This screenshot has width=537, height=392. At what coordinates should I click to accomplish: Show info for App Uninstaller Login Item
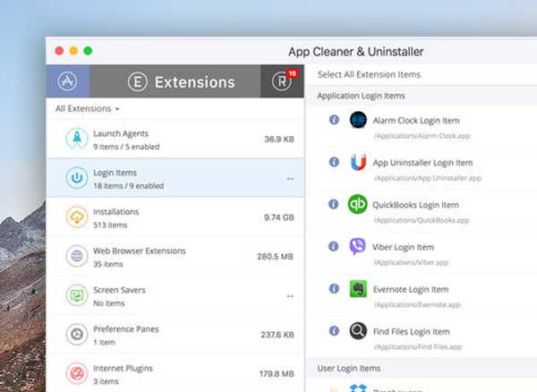click(334, 162)
